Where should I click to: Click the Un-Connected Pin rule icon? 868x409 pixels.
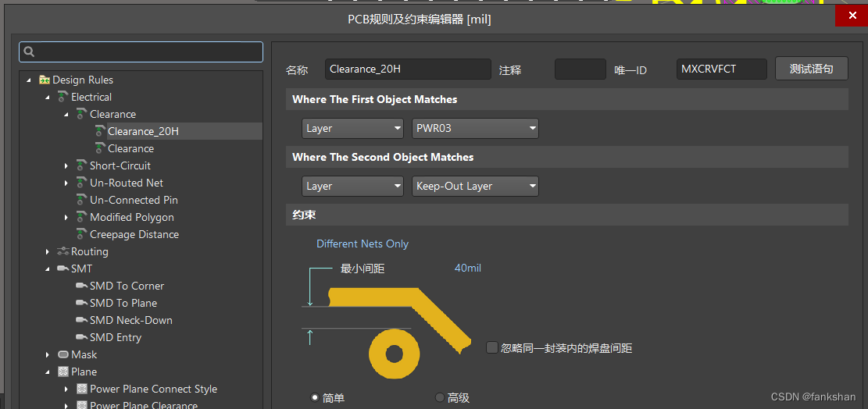pyautogui.click(x=81, y=200)
